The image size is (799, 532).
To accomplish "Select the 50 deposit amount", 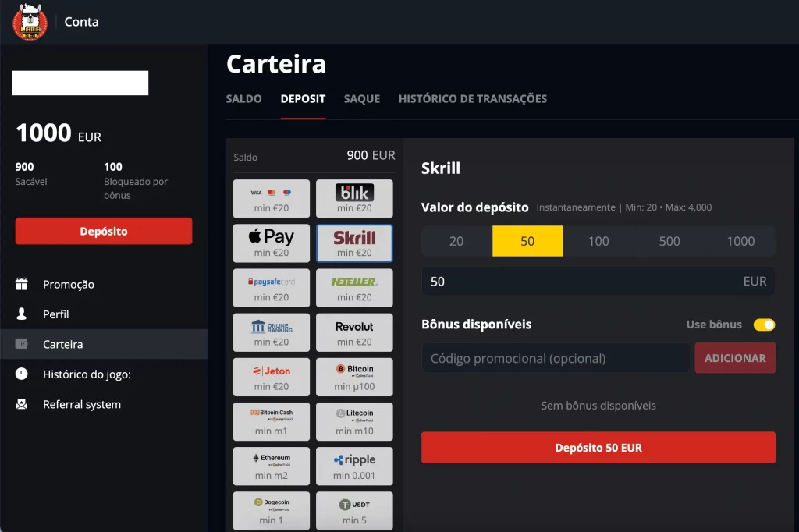I will point(527,241).
